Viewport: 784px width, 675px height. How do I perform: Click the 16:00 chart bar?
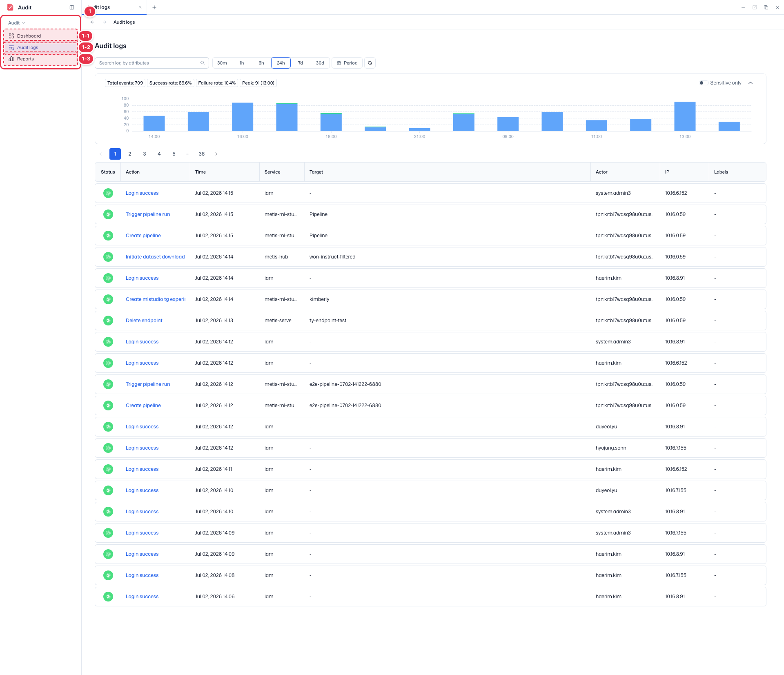coord(243,117)
